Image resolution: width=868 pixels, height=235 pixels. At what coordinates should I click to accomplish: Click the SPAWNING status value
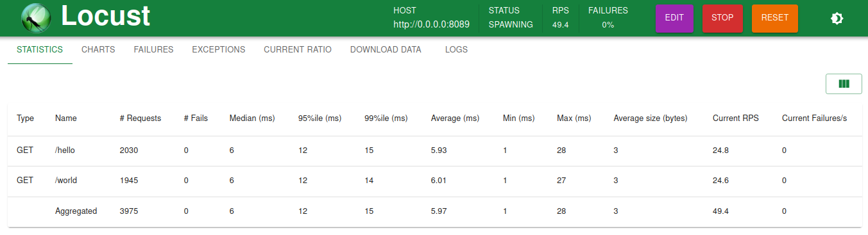[x=511, y=25]
